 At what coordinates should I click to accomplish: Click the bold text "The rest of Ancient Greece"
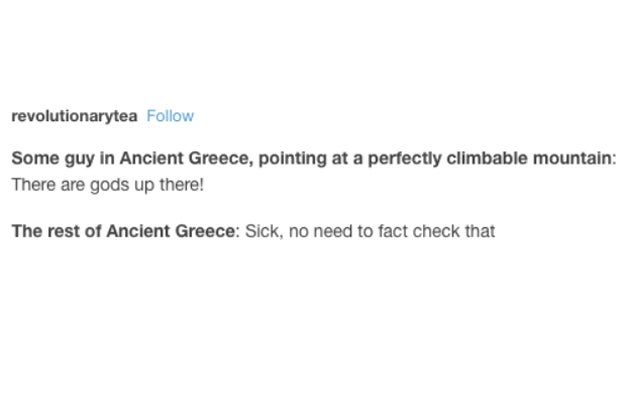point(123,231)
